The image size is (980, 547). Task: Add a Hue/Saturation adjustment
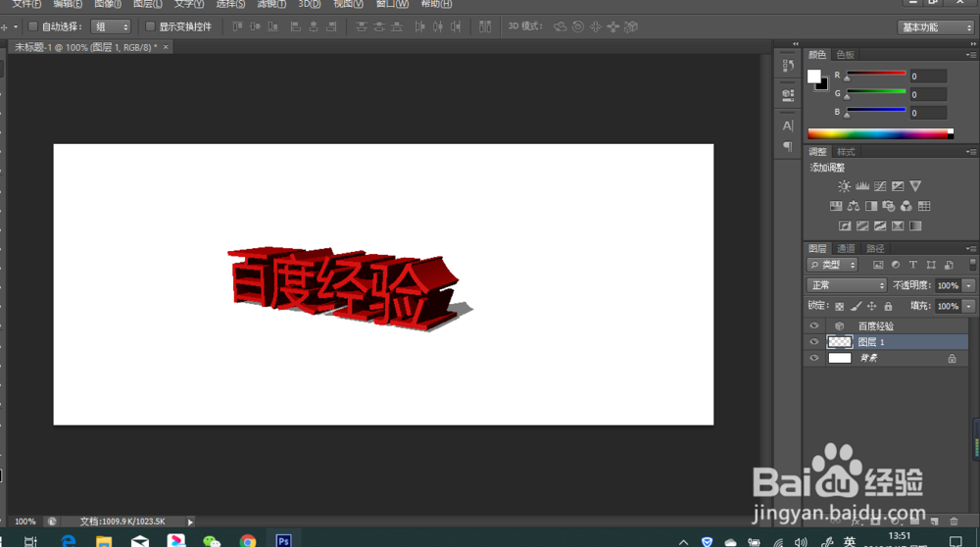pos(836,206)
